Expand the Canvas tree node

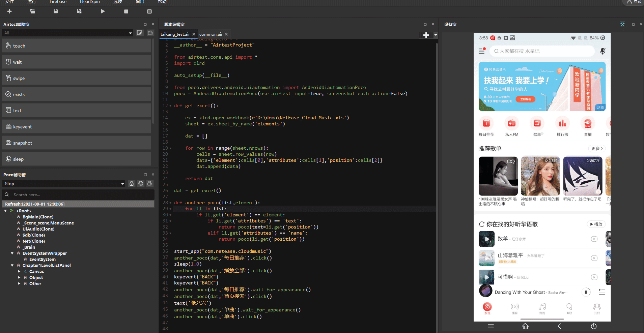(x=19, y=271)
